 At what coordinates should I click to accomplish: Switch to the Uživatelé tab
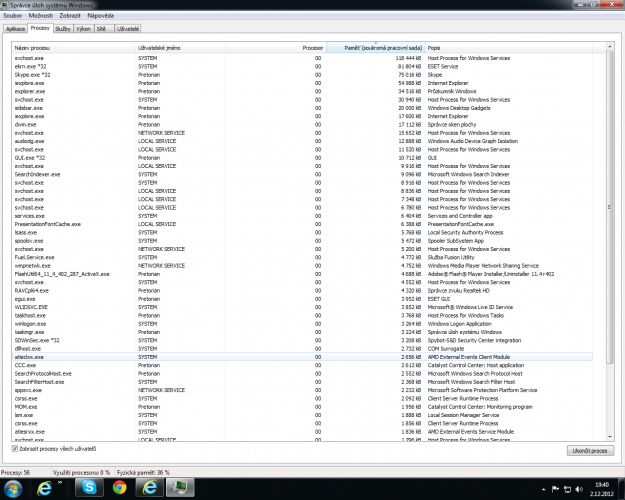click(128, 29)
